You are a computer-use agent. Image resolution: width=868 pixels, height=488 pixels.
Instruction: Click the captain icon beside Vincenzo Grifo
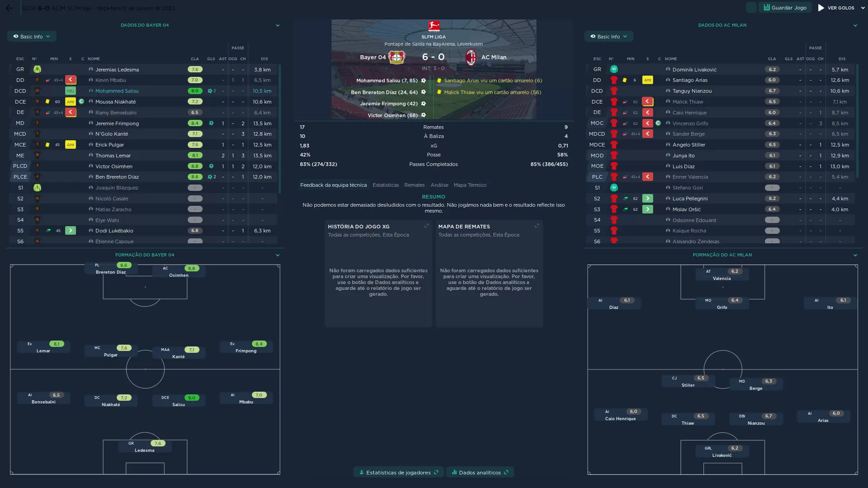click(x=658, y=123)
